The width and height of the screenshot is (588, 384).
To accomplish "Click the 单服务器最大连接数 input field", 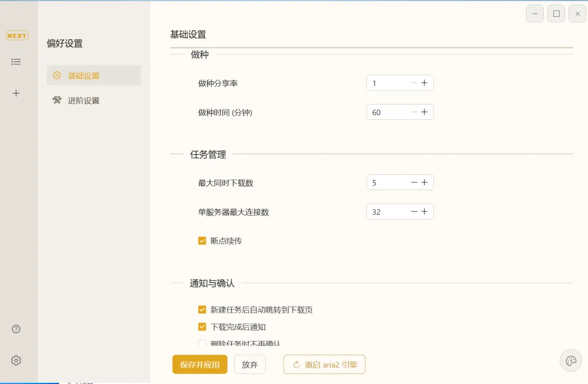I will click(388, 212).
